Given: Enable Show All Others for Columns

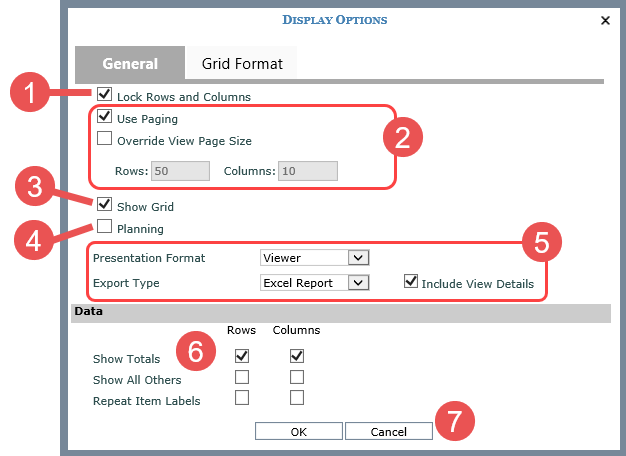Looking at the screenshot, I should [x=297, y=378].
